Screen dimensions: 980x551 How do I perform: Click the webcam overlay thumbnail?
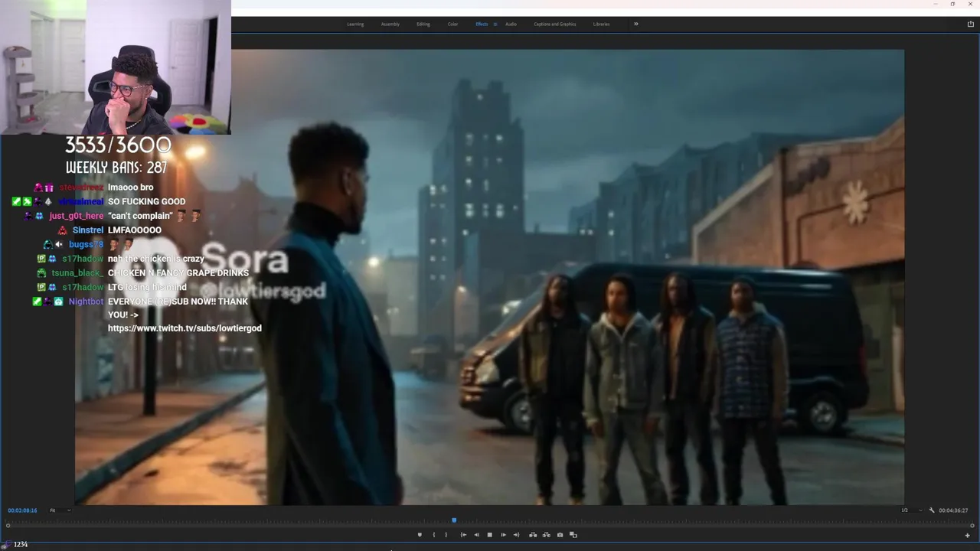click(x=116, y=67)
